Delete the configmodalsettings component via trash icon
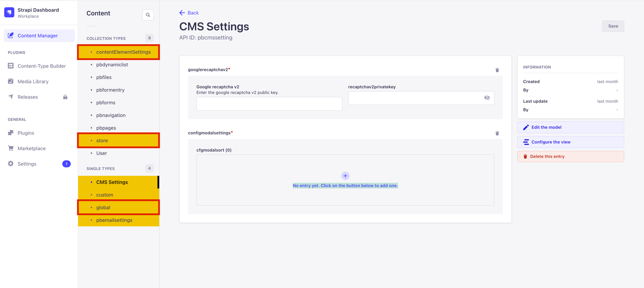The height and width of the screenshot is (288, 644). 497,133
